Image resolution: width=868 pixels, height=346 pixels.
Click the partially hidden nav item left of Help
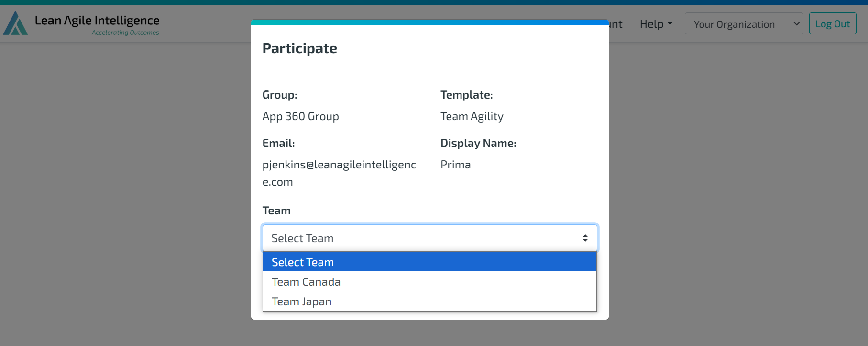[615, 24]
